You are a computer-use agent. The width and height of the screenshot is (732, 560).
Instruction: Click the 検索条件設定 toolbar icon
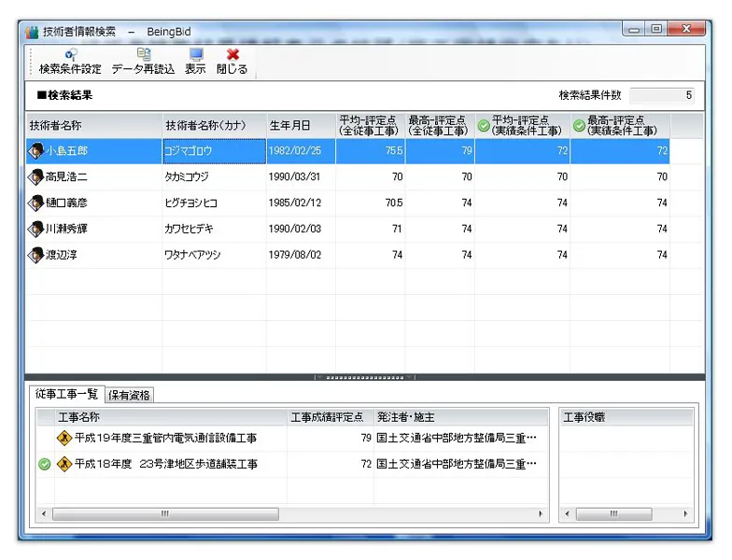coord(70,55)
